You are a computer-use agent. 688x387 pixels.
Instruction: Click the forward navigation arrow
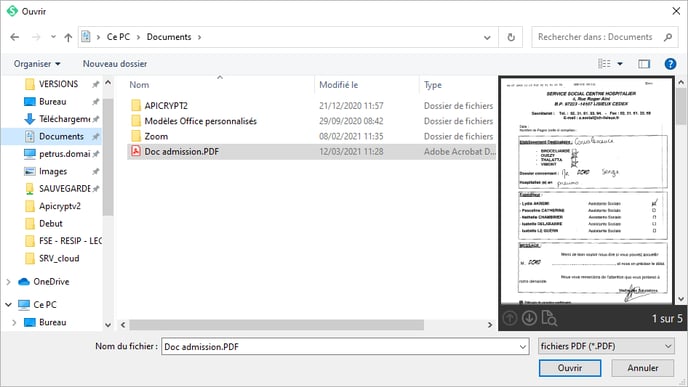coord(36,37)
